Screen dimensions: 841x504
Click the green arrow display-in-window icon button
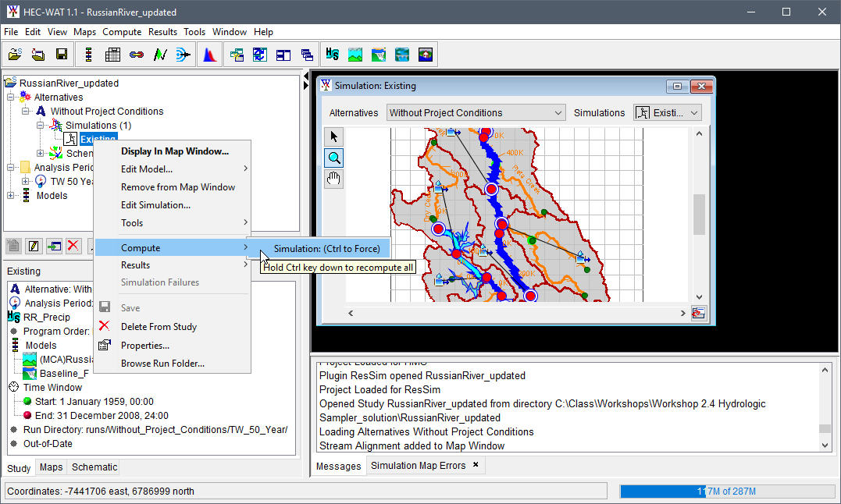[x=54, y=246]
